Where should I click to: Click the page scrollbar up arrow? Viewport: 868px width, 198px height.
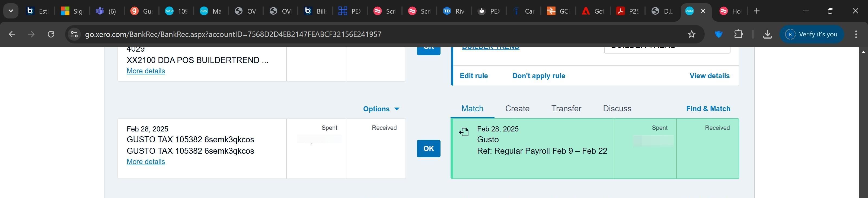point(863,52)
